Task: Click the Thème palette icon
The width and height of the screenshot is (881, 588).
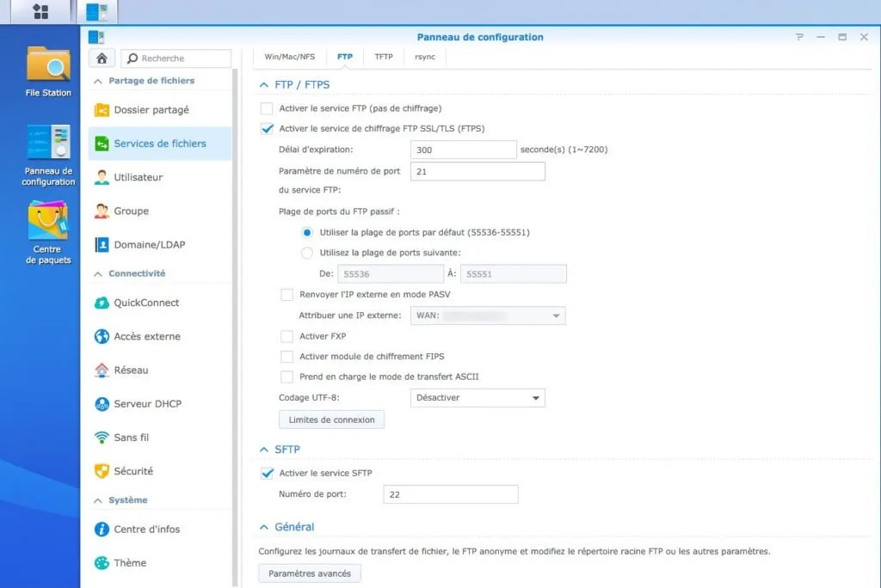Action: point(102,563)
